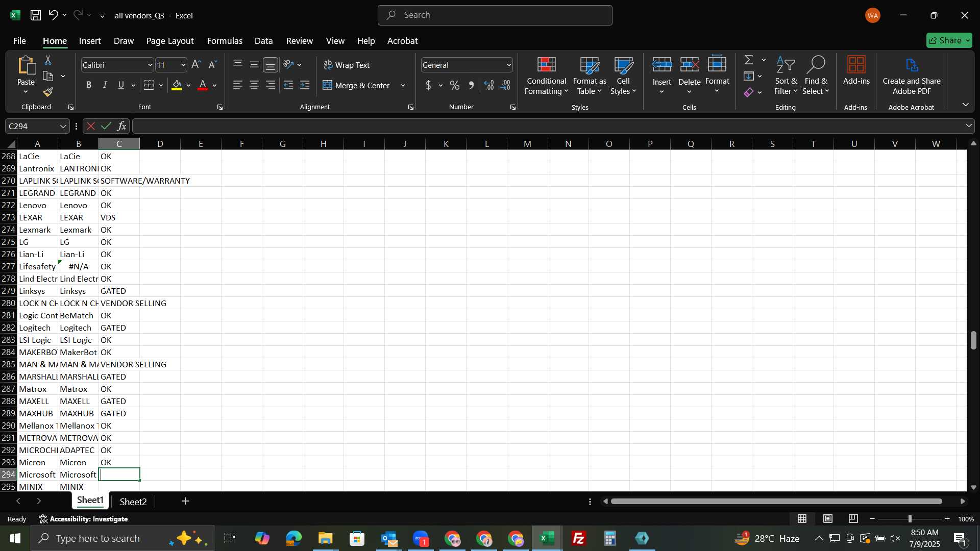Click the Decrease Indent icon

288,86
